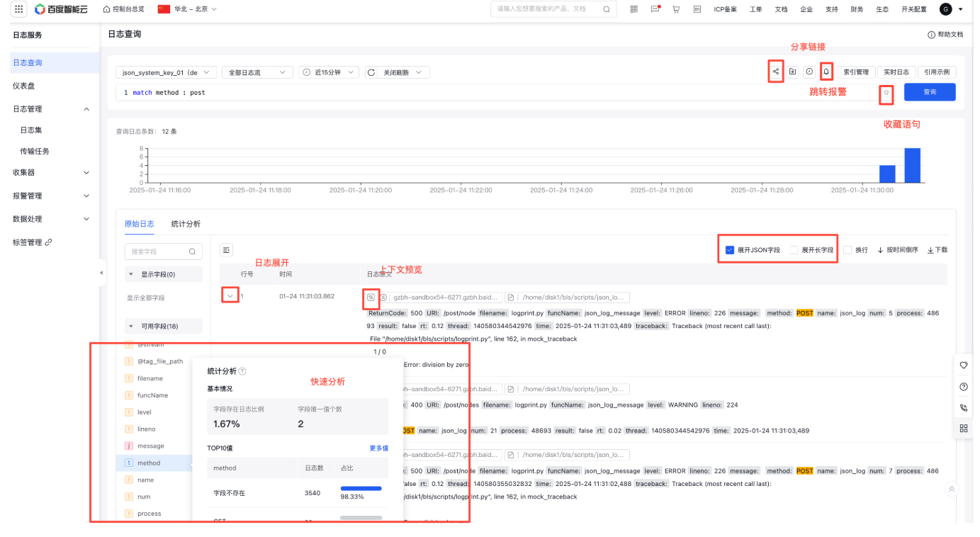Click the 搜索字段 field search box
980x537 pixels.
point(164,251)
